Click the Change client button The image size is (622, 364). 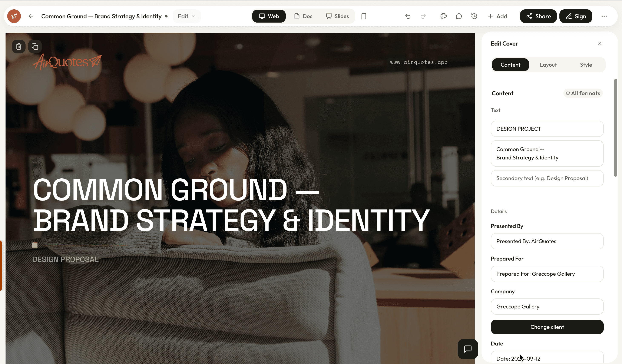547,327
